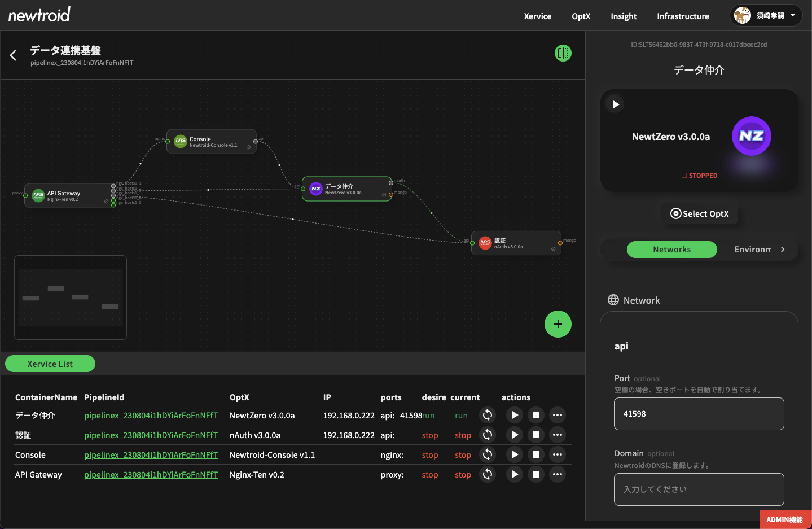Image resolution: width=812 pixels, height=529 pixels.
Task: Restart the Console container
Action: (488, 454)
